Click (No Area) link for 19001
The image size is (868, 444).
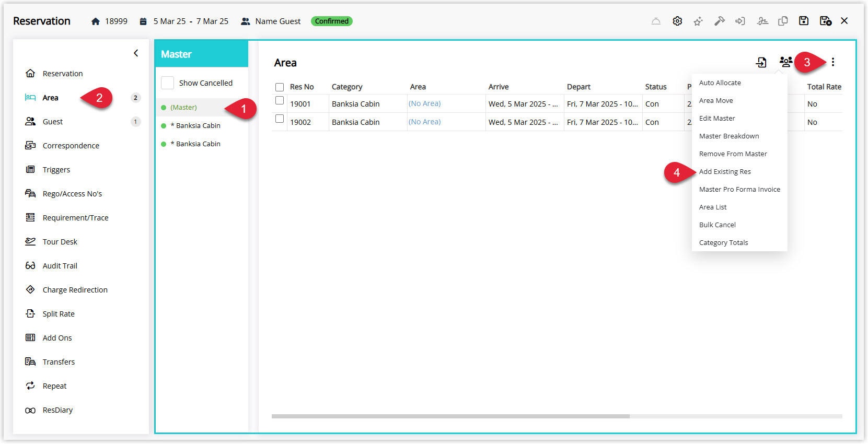[424, 103]
